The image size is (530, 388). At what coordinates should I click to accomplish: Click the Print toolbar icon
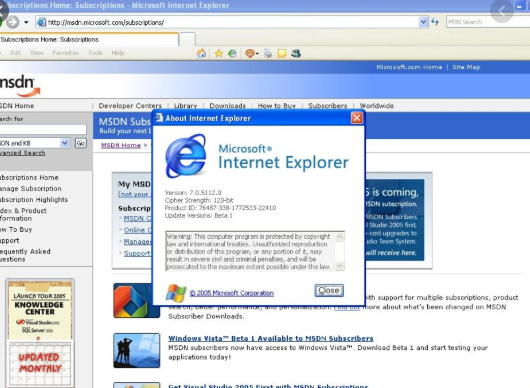pos(268,53)
